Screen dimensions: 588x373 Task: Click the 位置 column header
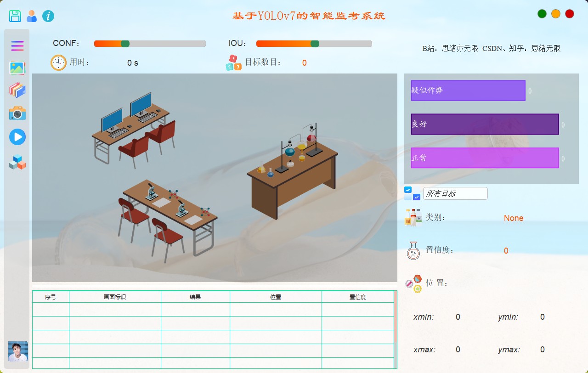[276, 297]
